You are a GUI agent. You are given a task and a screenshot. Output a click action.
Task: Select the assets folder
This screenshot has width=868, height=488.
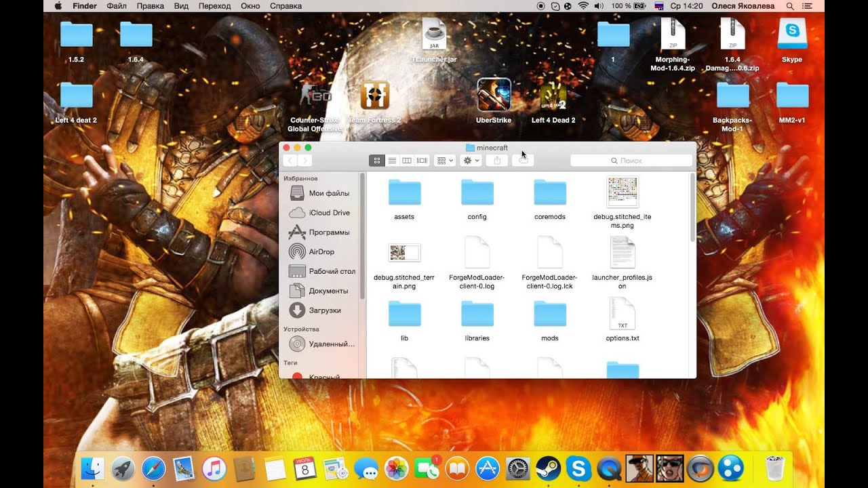(404, 192)
